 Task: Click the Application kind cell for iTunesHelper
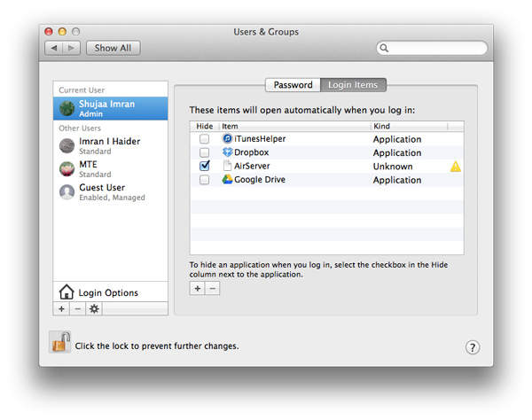click(x=397, y=139)
